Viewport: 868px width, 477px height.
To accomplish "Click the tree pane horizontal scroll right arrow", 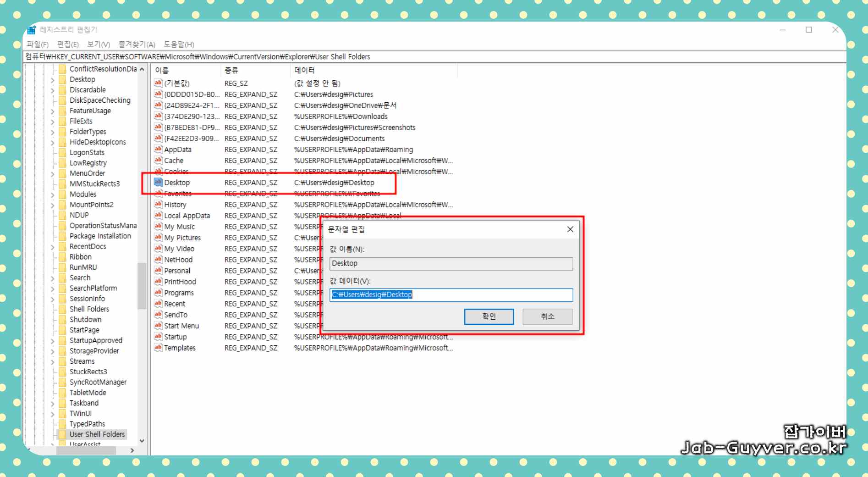I will click(x=132, y=450).
